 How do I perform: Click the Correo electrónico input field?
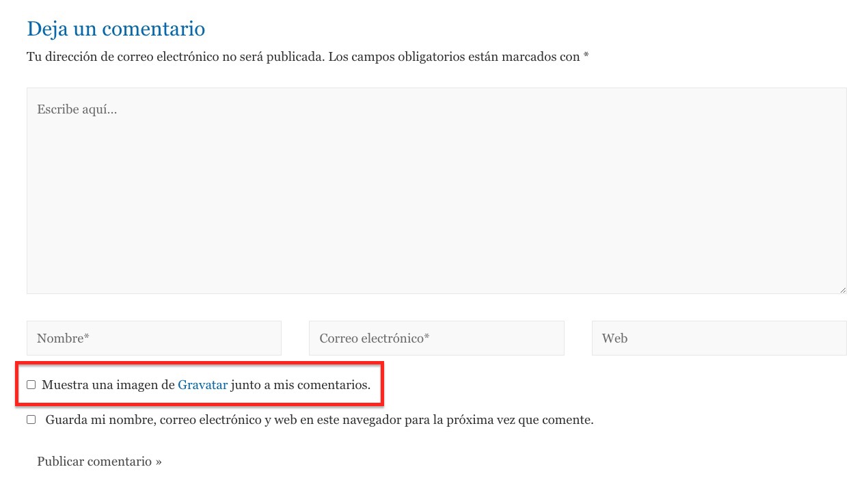click(x=436, y=338)
